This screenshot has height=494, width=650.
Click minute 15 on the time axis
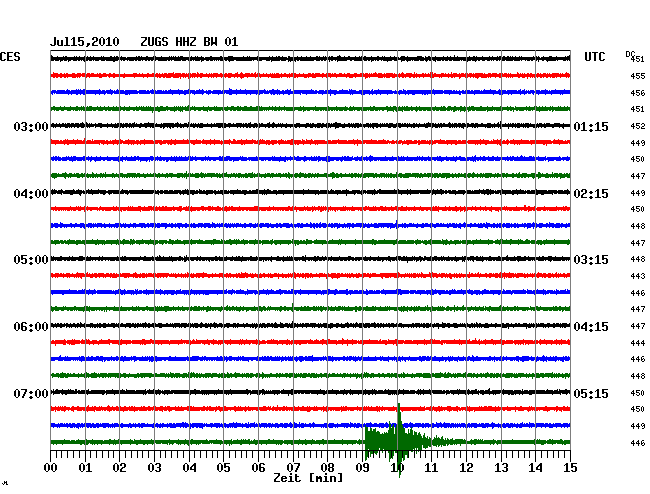[x=570, y=468]
